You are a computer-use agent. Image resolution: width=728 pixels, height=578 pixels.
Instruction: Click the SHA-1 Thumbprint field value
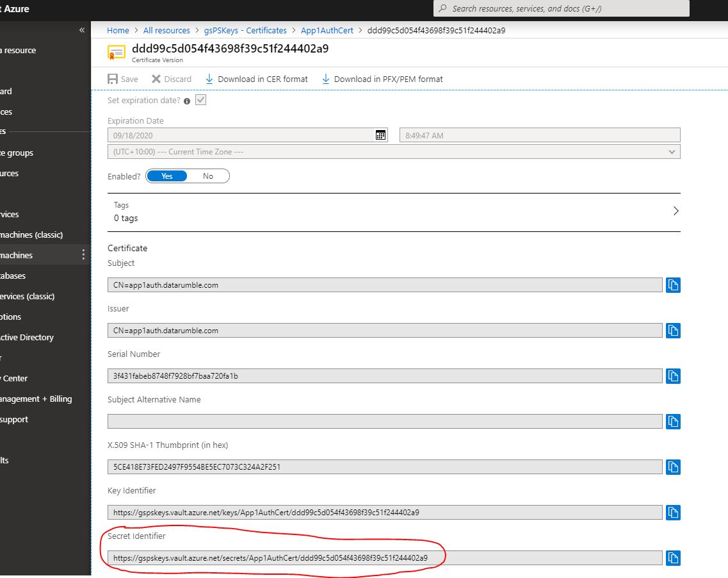tap(385, 467)
